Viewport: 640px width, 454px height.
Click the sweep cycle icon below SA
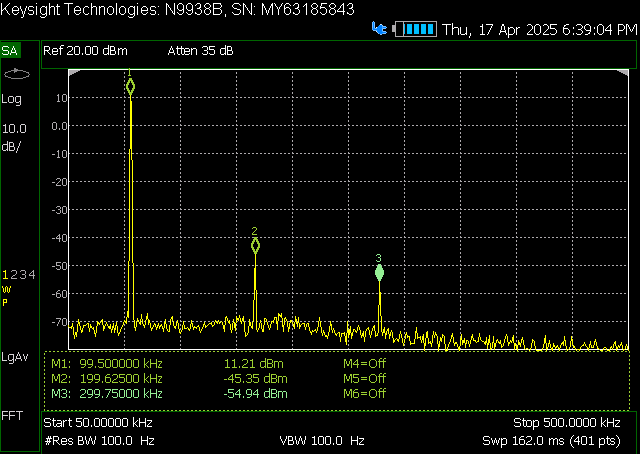17,74
